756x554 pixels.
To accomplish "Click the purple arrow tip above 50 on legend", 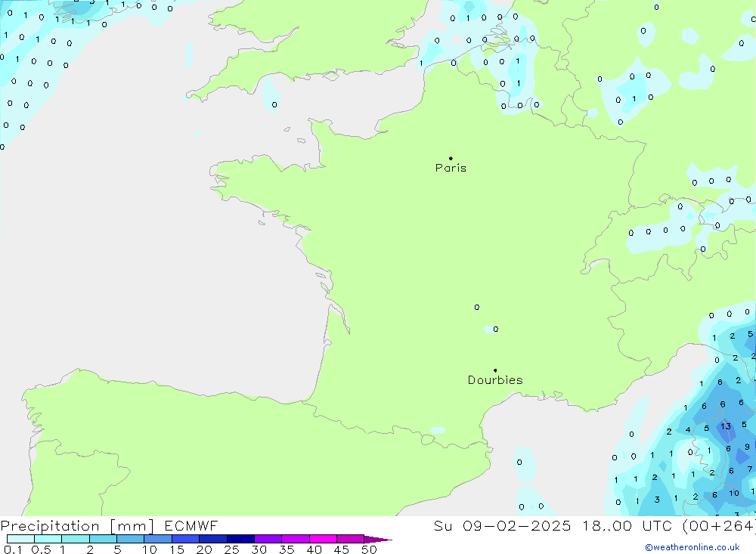I will pyautogui.click(x=377, y=540).
